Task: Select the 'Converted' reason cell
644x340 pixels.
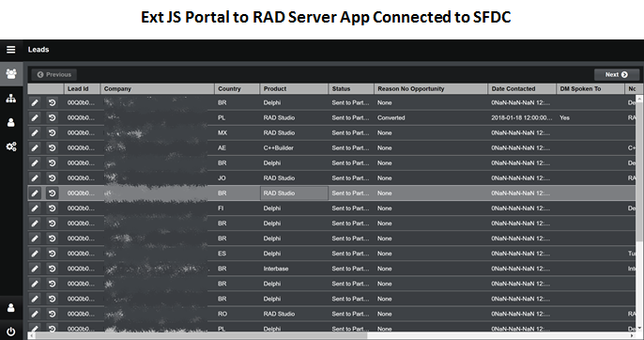Action: 431,117
